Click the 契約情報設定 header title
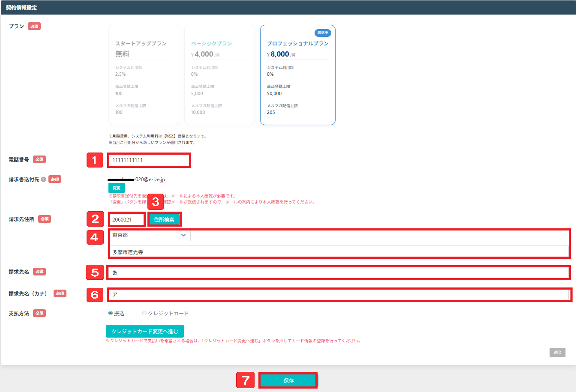 (x=21, y=8)
